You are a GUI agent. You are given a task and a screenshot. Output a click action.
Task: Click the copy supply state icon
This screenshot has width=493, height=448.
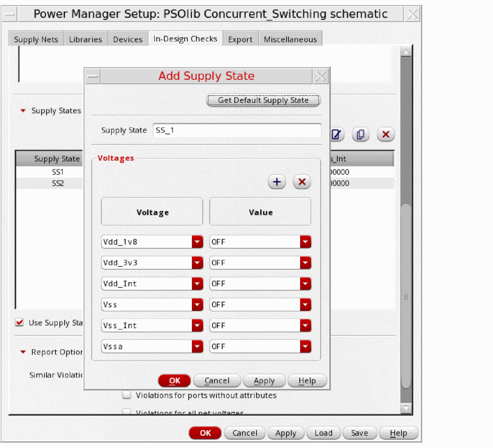(x=360, y=135)
